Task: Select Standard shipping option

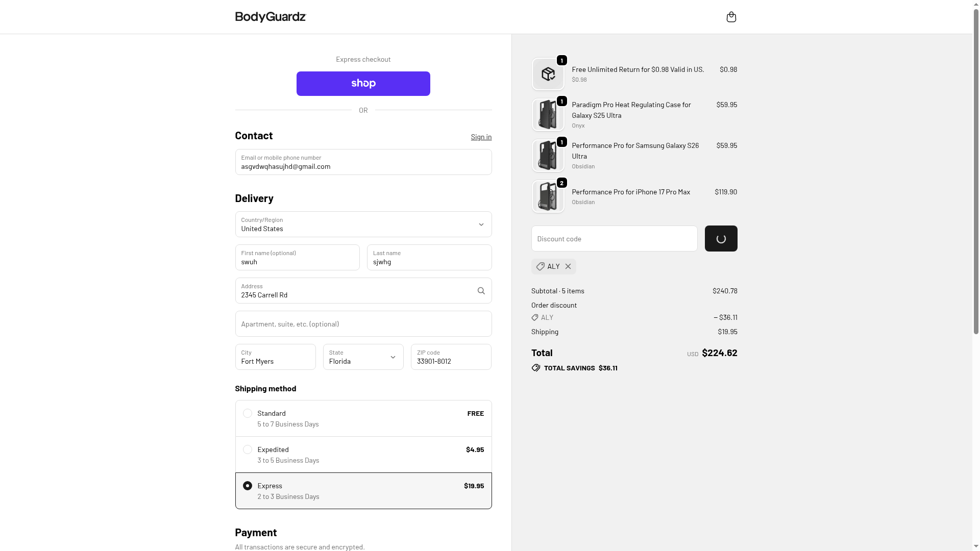Action: click(248, 413)
